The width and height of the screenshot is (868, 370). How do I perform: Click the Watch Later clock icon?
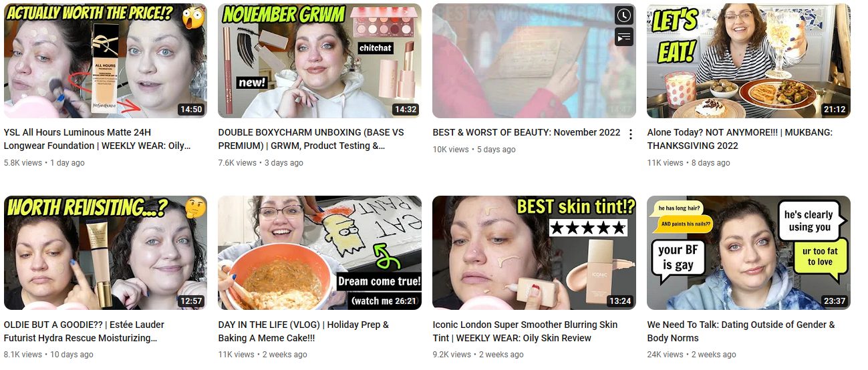[x=624, y=16]
